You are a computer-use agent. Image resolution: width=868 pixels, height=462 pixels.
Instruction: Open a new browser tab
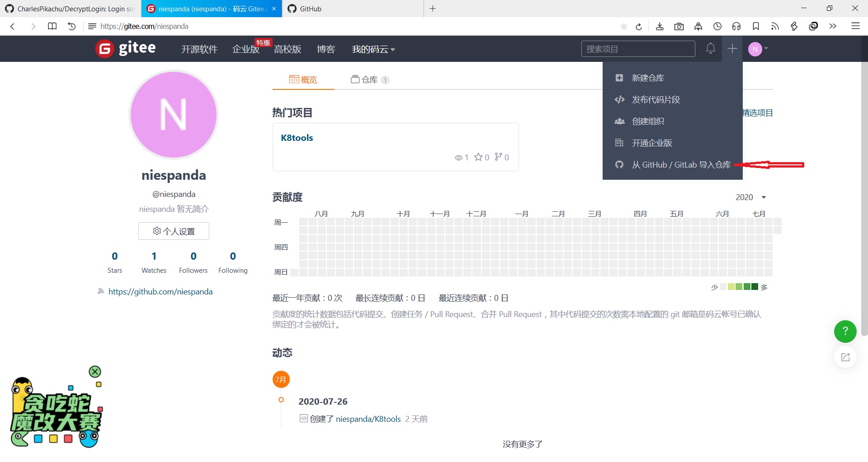(x=433, y=9)
